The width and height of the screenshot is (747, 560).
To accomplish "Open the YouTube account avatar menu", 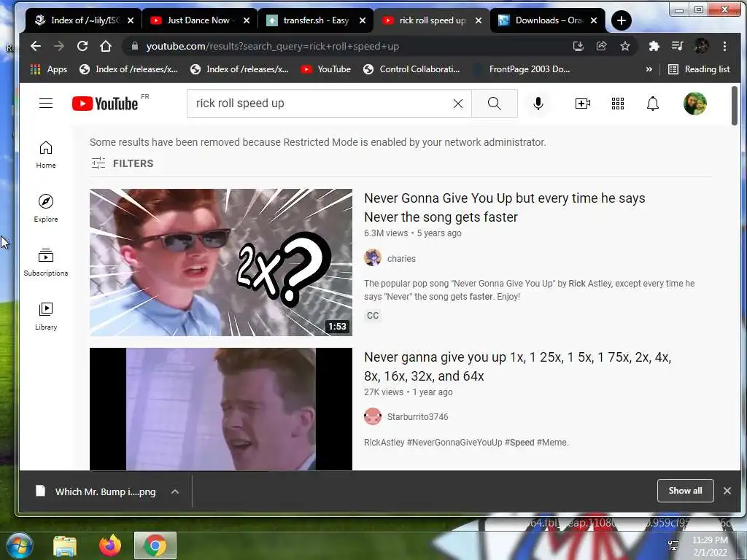I will tap(694, 104).
